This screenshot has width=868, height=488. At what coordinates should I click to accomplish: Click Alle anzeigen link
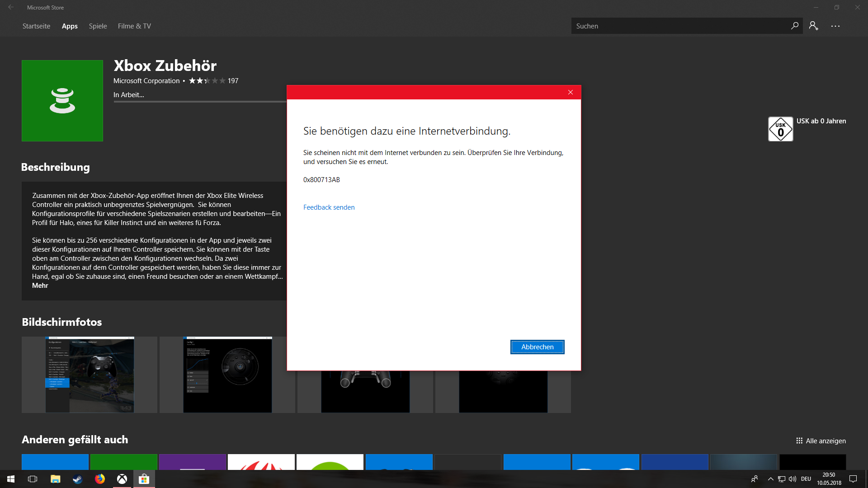click(x=821, y=441)
